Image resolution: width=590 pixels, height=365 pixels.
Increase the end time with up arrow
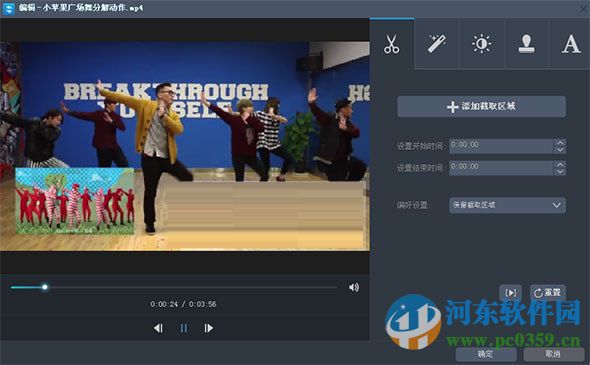[x=560, y=164]
